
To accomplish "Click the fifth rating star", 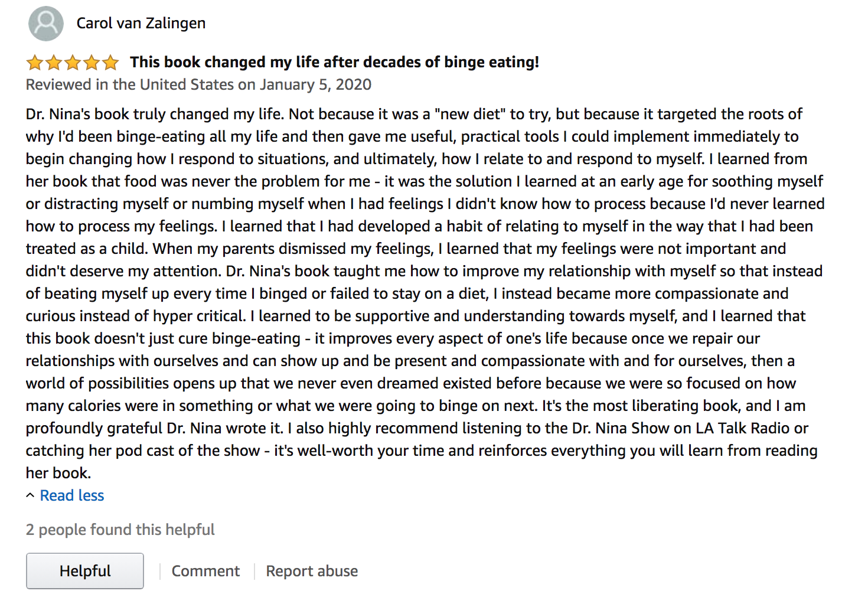I will click(x=110, y=63).
